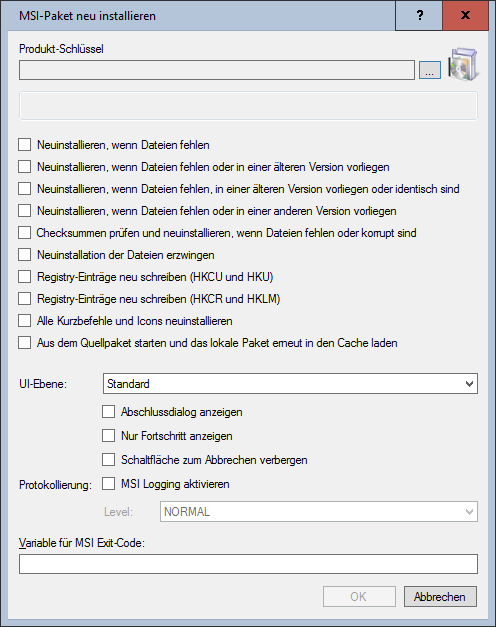The width and height of the screenshot is (496, 627).
Task: Click the MSI package installer disc icon
Action: click(x=463, y=64)
